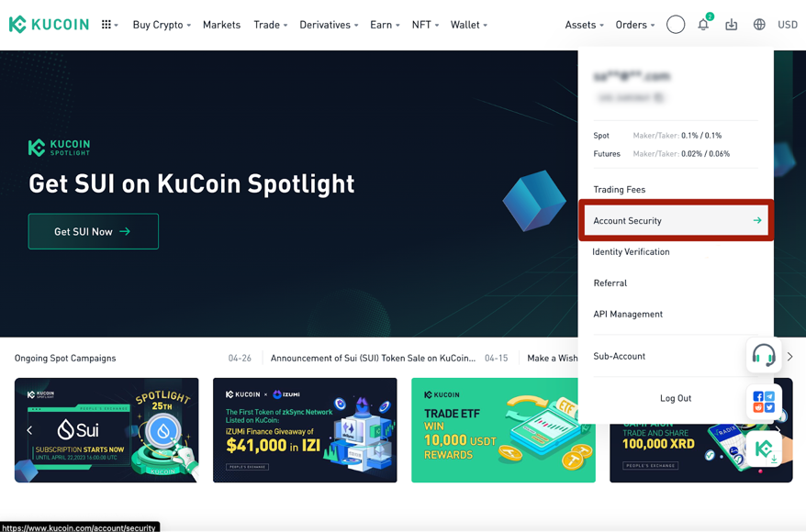Open language globe icon
This screenshot has width=806, height=532.
coord(759,25)
